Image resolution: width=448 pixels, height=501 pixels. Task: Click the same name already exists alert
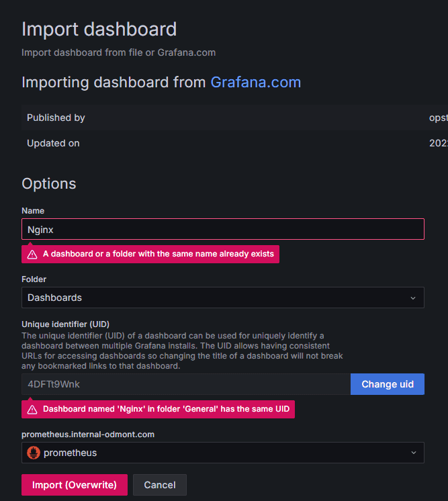(150, 255)
